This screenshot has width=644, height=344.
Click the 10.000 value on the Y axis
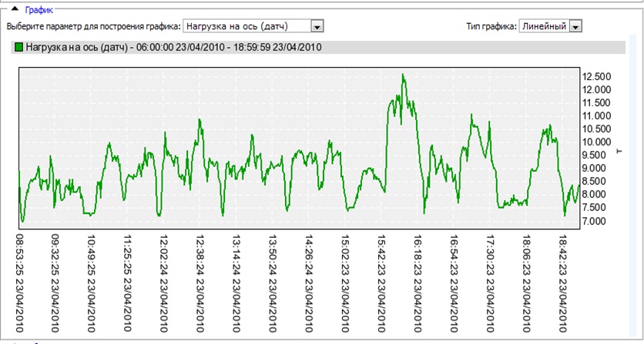click(598, 142)
